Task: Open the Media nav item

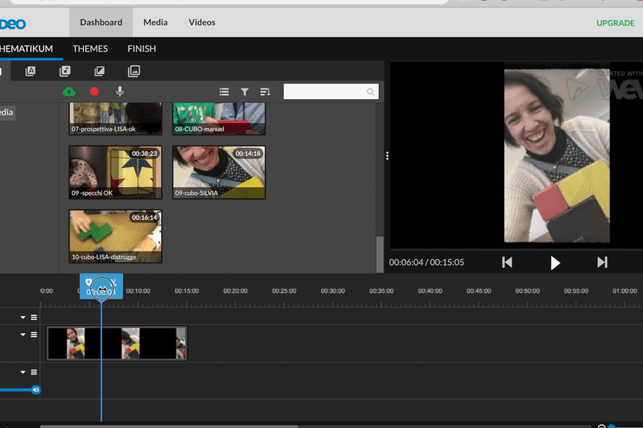Action: [155, 22]
